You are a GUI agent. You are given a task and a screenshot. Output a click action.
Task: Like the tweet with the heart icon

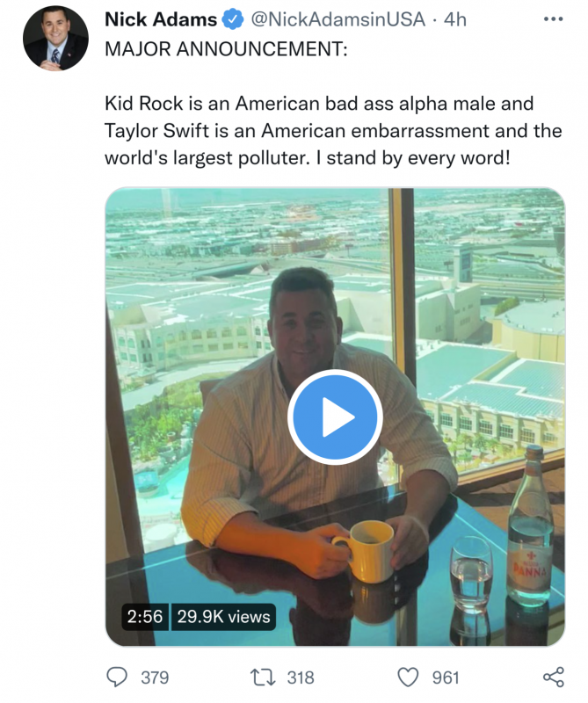coord(408,677)
